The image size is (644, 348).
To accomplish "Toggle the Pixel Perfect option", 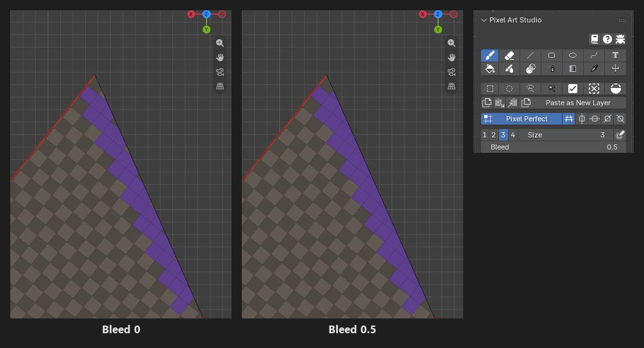I will point(521,119).
